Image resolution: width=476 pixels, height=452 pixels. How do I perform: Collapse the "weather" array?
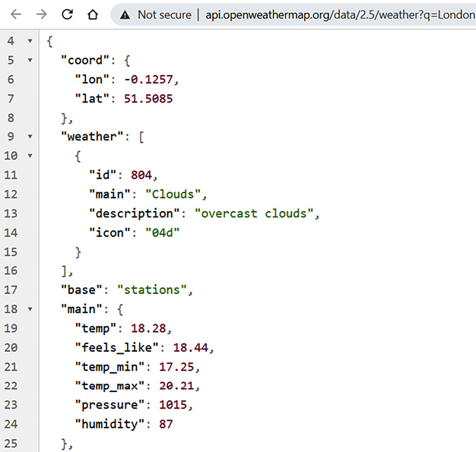30,137
